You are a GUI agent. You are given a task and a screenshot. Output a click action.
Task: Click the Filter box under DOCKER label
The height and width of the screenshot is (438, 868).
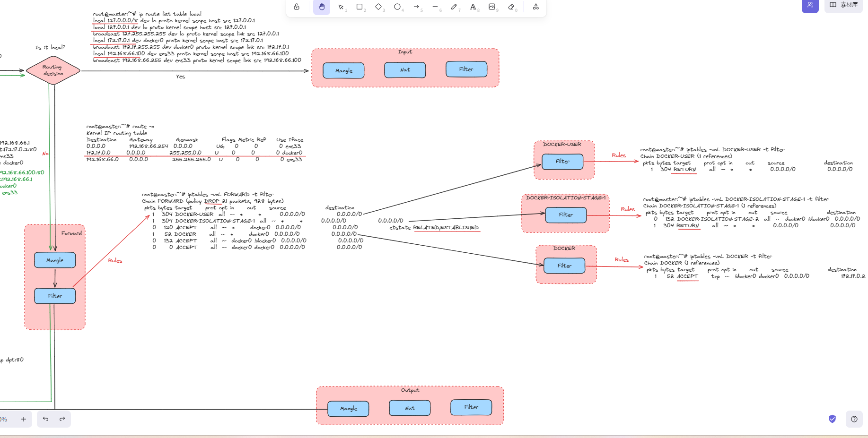coord(564,266)
